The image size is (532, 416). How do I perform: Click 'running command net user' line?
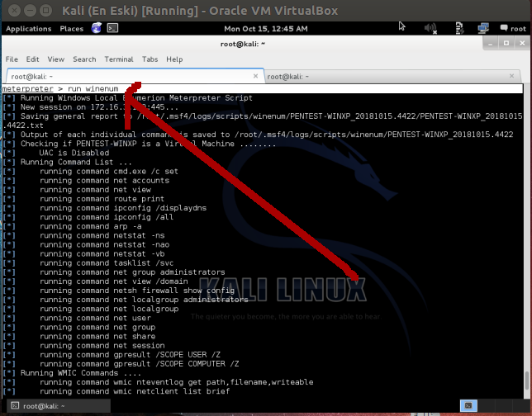pos(95,318)
